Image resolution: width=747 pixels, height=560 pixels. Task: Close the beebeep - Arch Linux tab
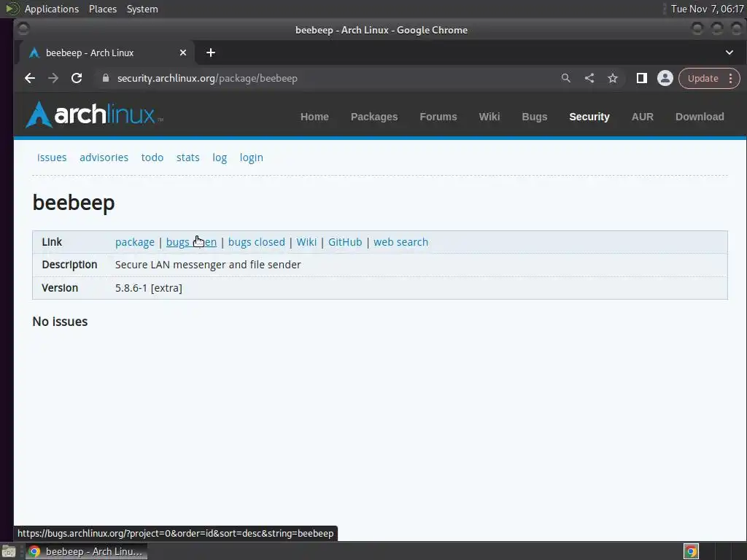[x=183, y=52]
